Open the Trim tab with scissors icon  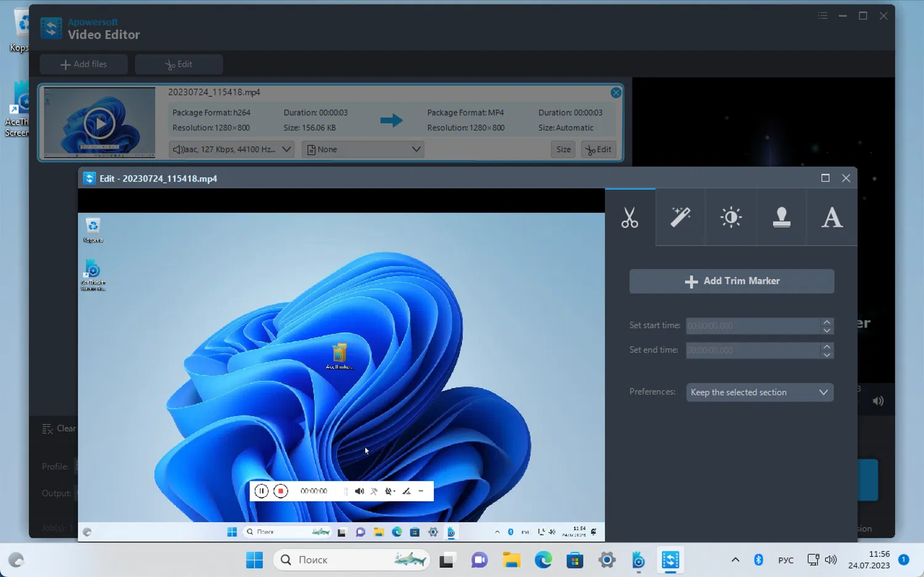pos(630,217)
